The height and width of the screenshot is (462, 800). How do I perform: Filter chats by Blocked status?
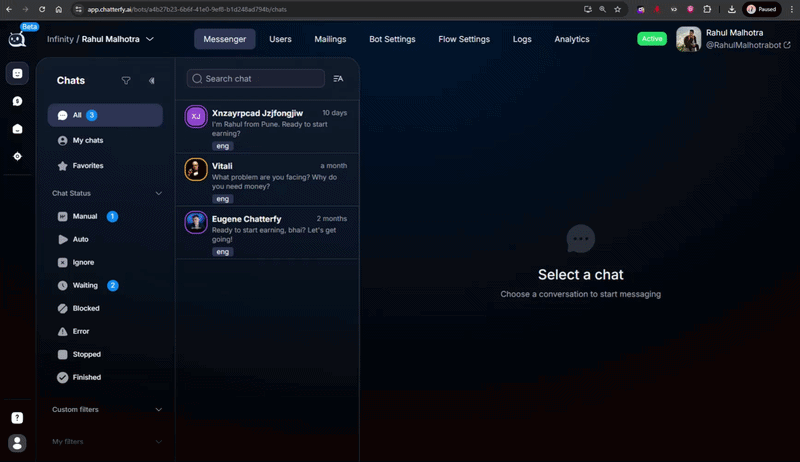click(105, 308)
